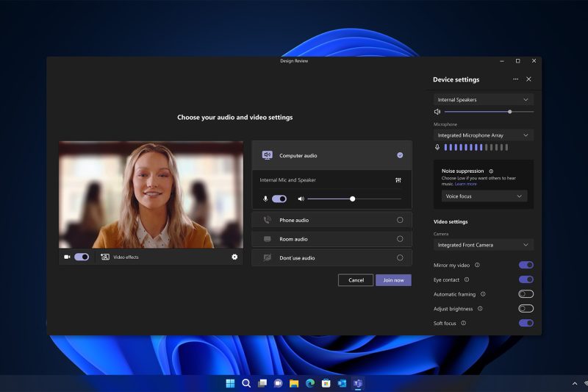Click the info icon next to Eye contact
The height and width of the screenshot is (392, 588).
pyautogui.click(x=467, y=279)
